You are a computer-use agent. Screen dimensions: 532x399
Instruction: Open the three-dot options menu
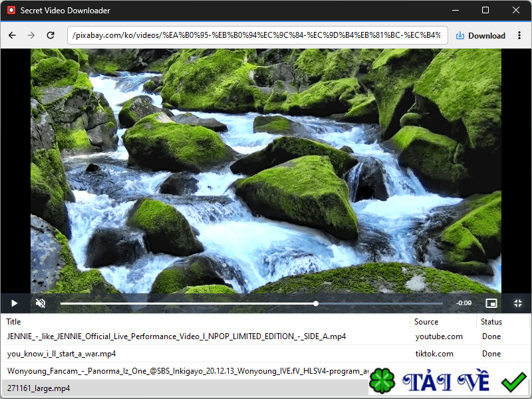[519, 35]
